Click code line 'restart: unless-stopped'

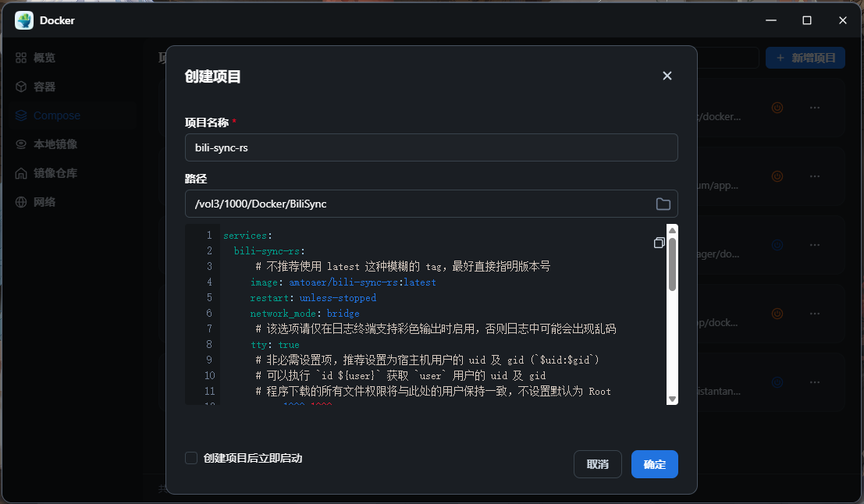(x=313, y=298)
